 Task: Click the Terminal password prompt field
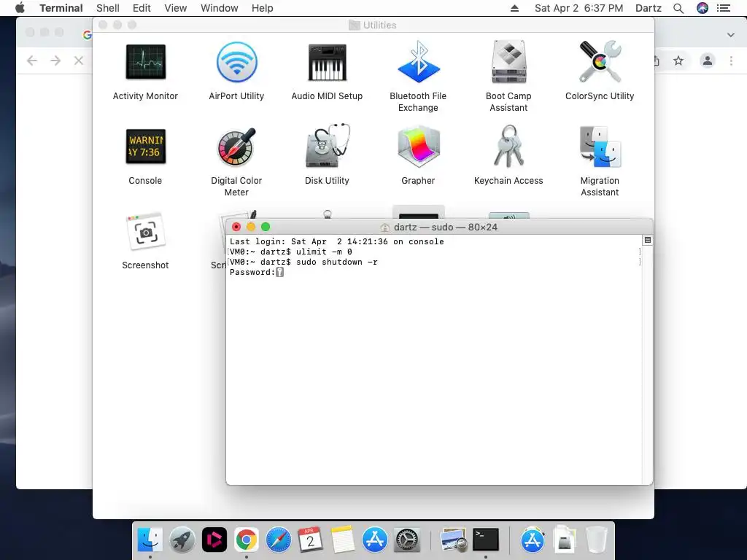(280, 272)
